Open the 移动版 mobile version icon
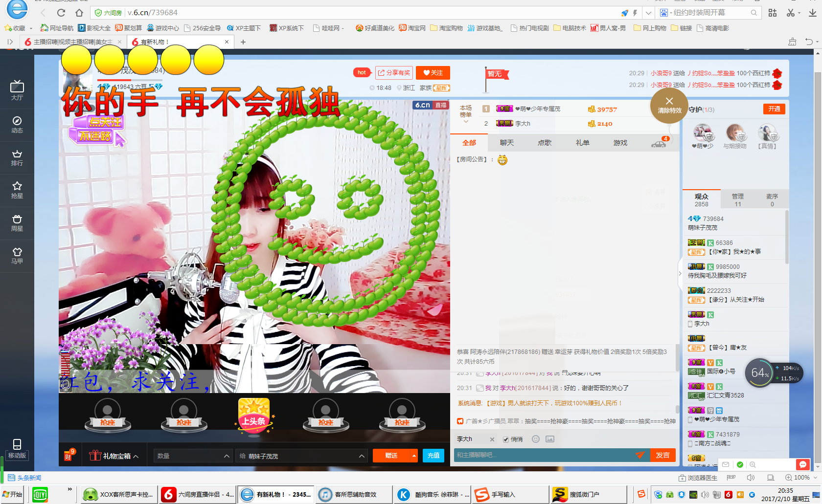Viewport: 822px width, 504px height. (x=17, y=449)
